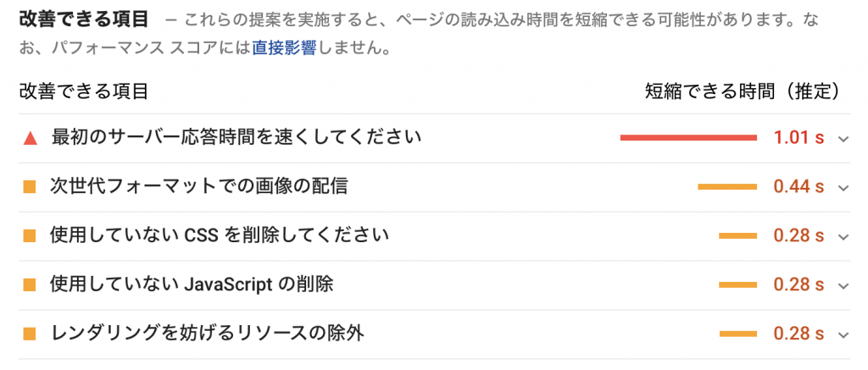Click the orange 0.44 s savings bar
This screenshot has width=868, height=370.
click(727, 187)
